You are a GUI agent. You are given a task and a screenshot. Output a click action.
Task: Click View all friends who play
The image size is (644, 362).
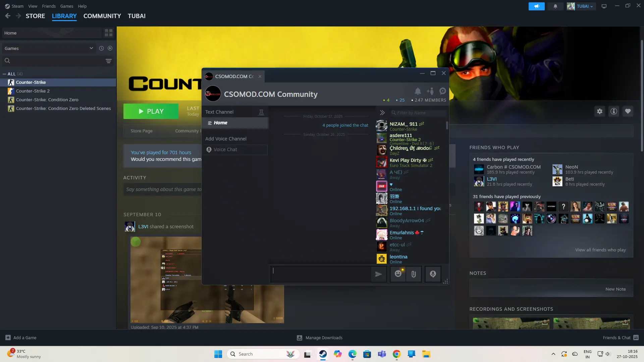pyautogui.click(x=600, y=250)
